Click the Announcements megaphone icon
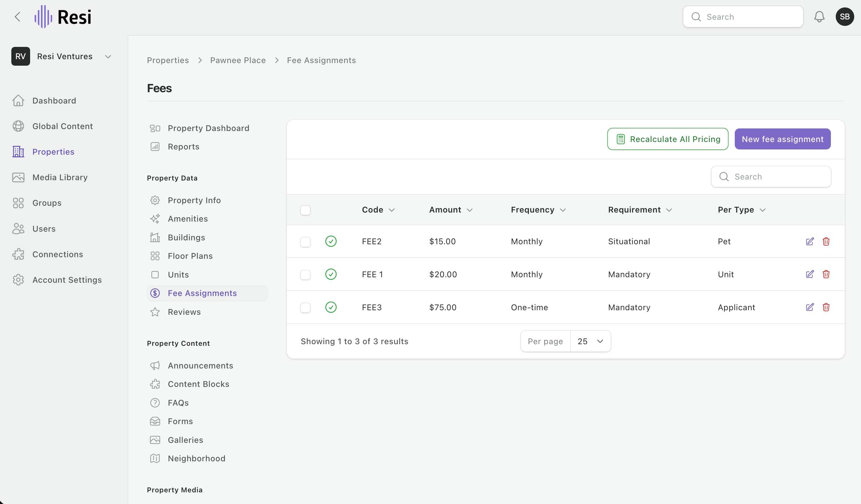Screen dimensions: 861x504 155,366
